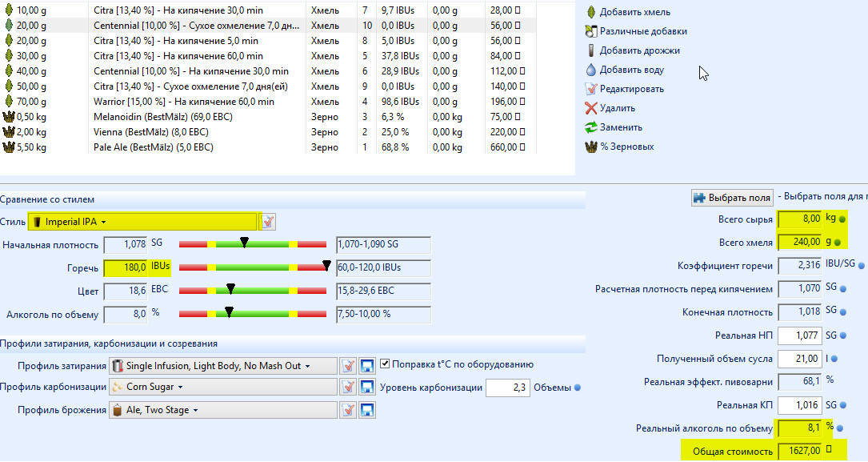Select row Centennial На кипячение 30,0 min
The image size is (868, 462).
[268, 71]
